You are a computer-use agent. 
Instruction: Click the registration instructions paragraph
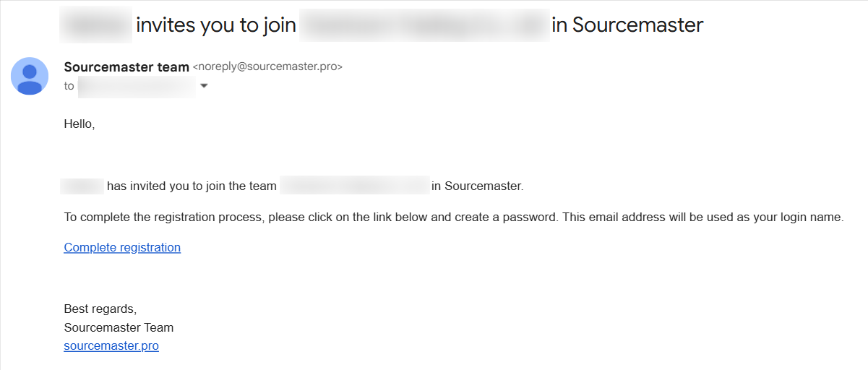(x=454, y=217)
